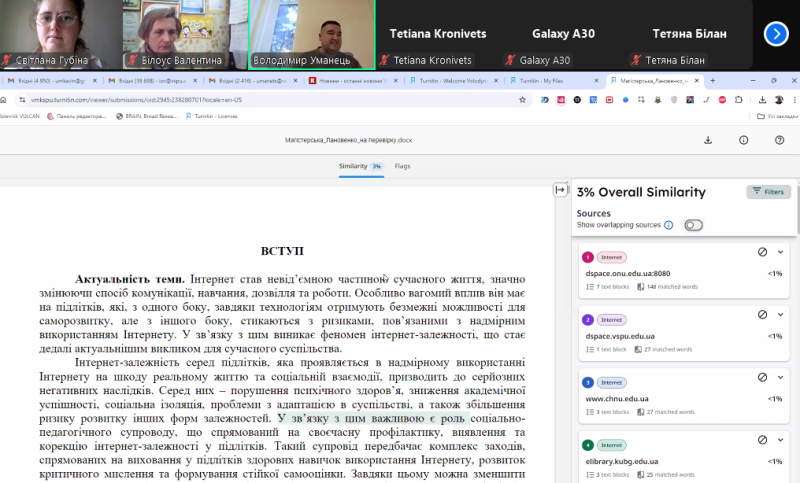Switch to Gmail tab (18 698)
The height and width of the screenshot is (483, 800).
pos(148,81)
